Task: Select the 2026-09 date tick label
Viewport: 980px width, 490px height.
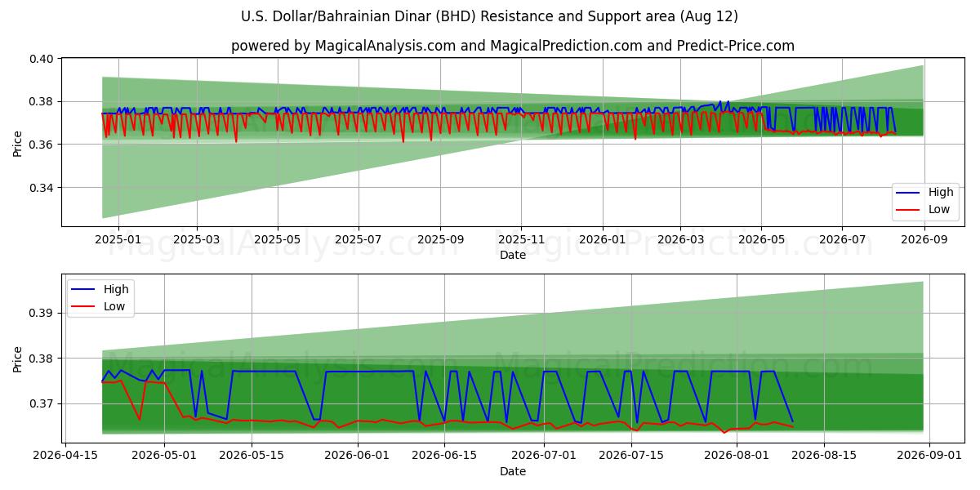Action: click(x=924, y=239)
